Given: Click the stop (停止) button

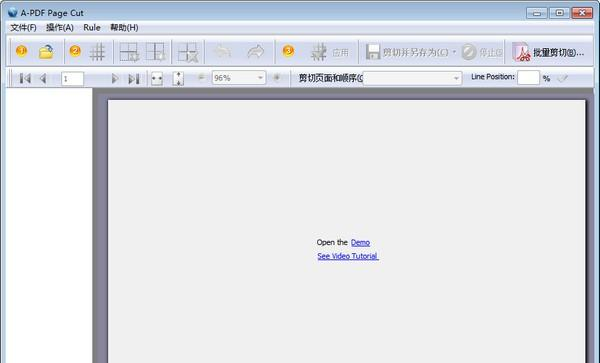Looking at the screenshot, I should [x=482, y=52].
